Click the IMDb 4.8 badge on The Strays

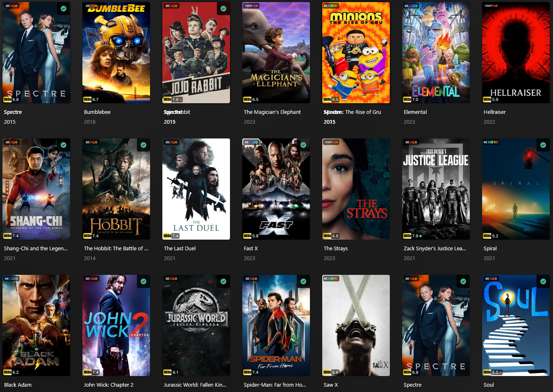pos(331,236)
